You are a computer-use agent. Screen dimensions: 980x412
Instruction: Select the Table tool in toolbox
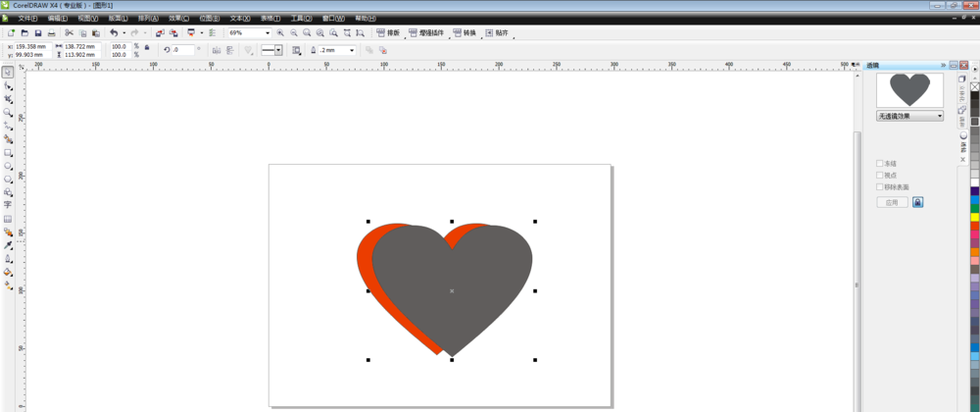pyautogui.click(x=8, y=219)
